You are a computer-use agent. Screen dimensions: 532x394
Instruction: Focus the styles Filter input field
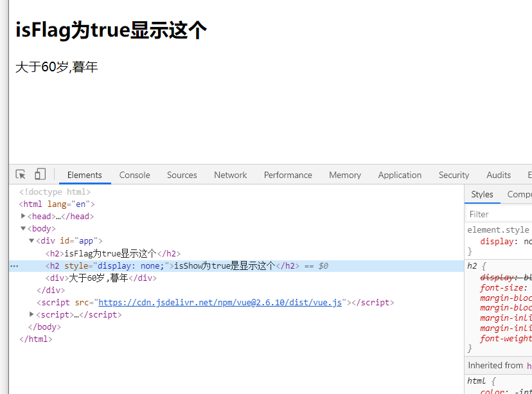click(499, 214)
